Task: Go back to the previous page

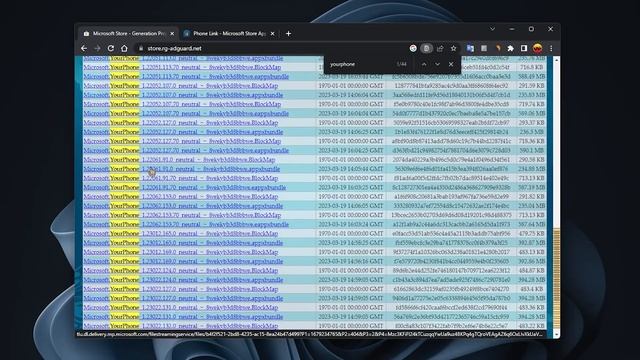Action: tap(84, 48)
